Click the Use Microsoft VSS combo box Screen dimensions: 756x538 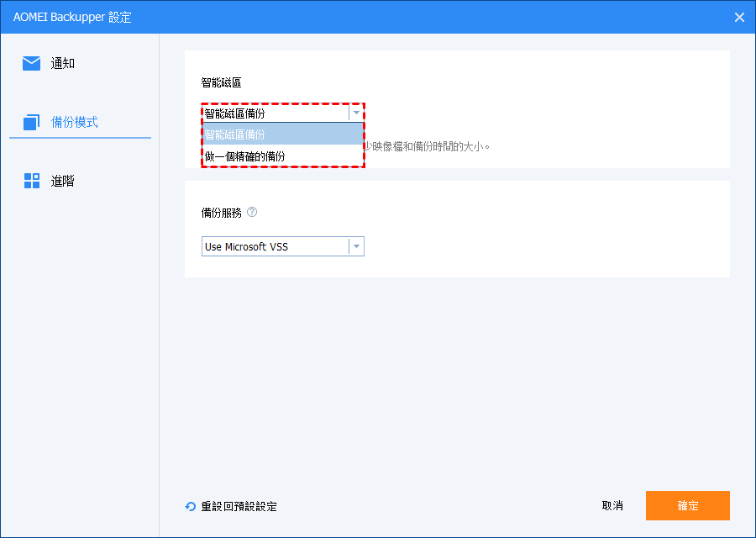click(x=282, y=246)
